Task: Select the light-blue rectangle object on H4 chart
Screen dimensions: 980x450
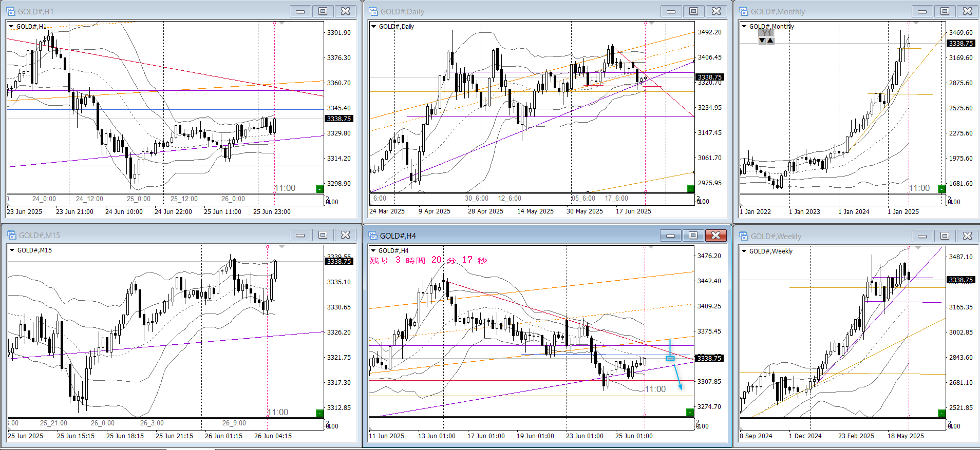Action: click(670, 358)
